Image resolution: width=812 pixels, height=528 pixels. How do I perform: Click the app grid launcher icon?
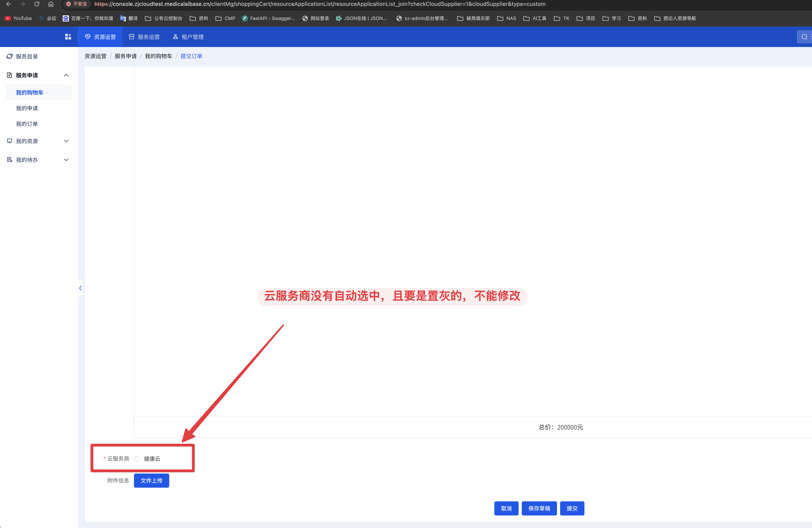tap(68, 37)
